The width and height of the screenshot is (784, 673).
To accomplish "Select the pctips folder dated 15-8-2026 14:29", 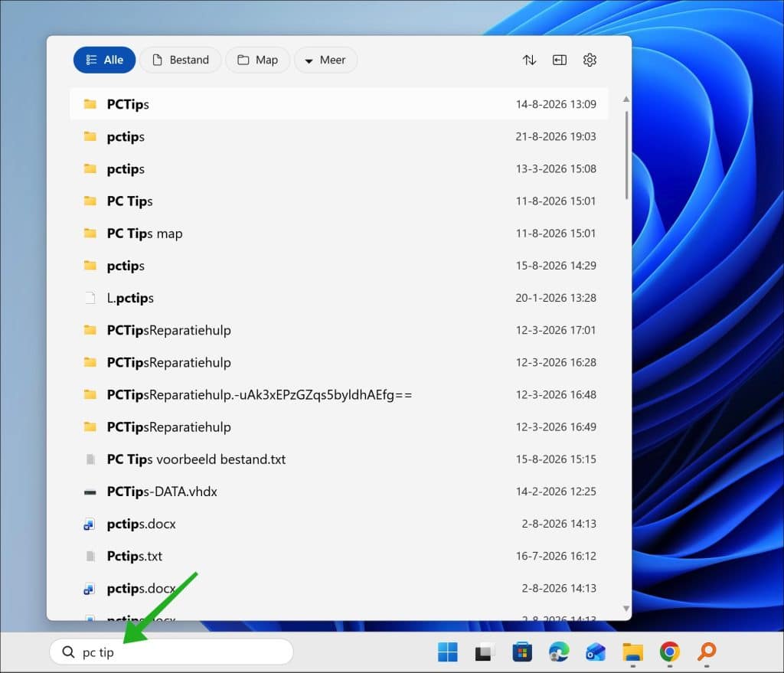I will click(339, 266).
